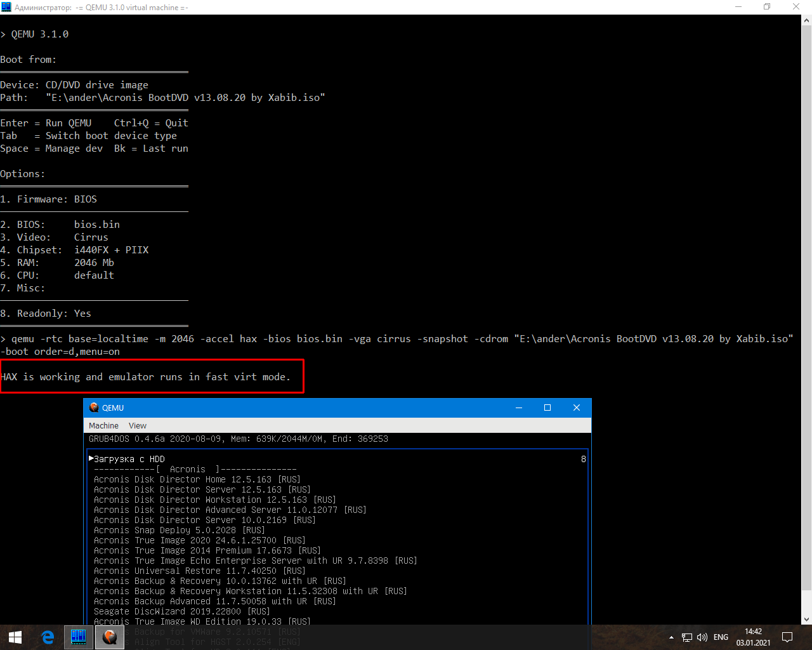Click 'Device: CD/DVD drive image' line
This screenshot has height=650, width=812.
click(x=74, y=85)
